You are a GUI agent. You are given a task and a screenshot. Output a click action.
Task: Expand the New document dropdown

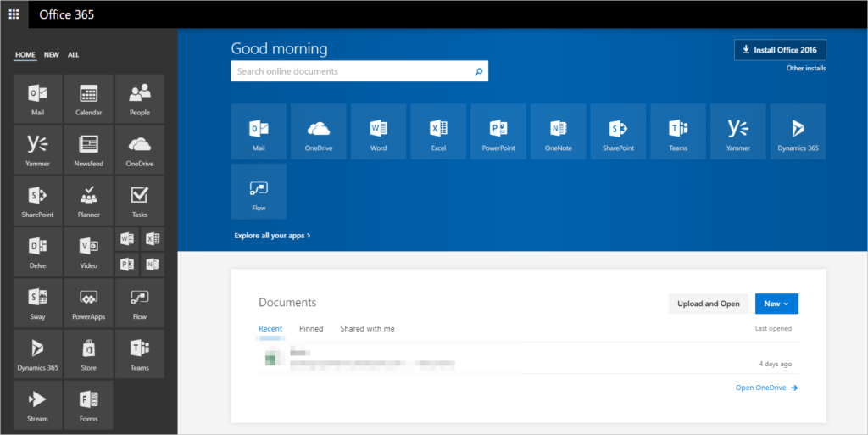(776, 304)
